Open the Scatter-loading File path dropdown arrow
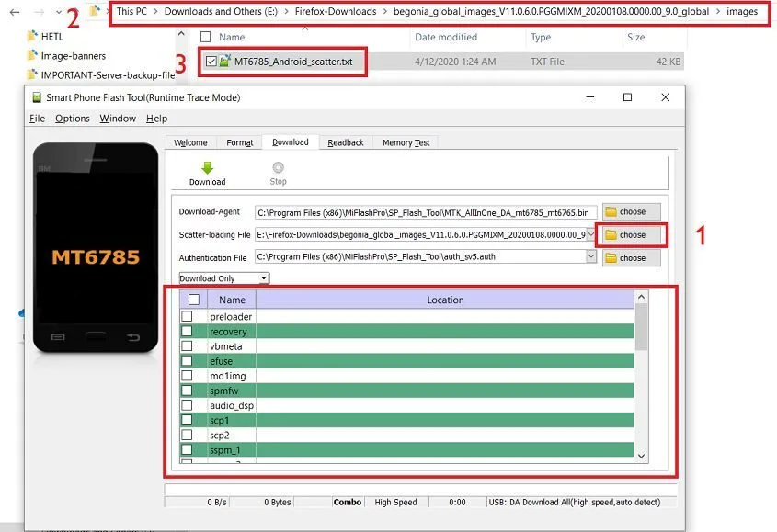The image size is (777, 532). 592,234
